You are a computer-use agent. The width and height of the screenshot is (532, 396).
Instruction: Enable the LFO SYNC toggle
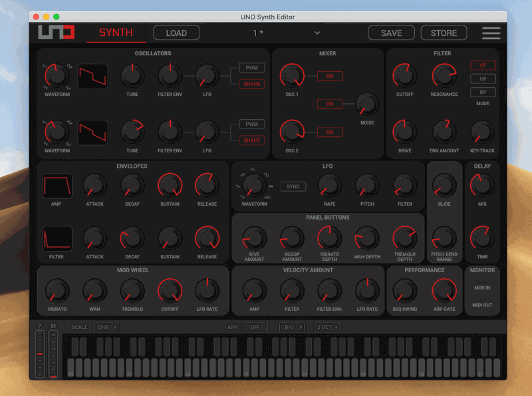tap(293, 186)
